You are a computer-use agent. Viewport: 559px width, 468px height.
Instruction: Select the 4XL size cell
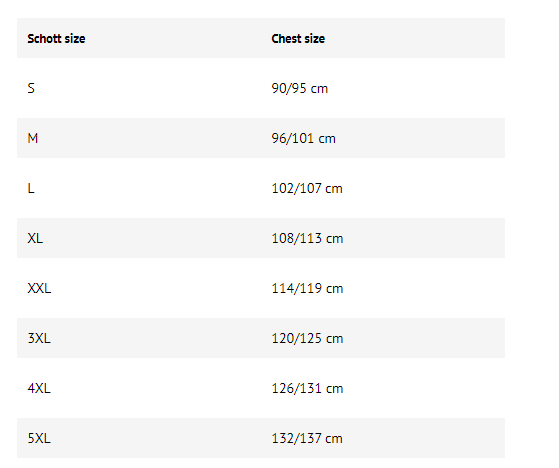coord(39,388)
